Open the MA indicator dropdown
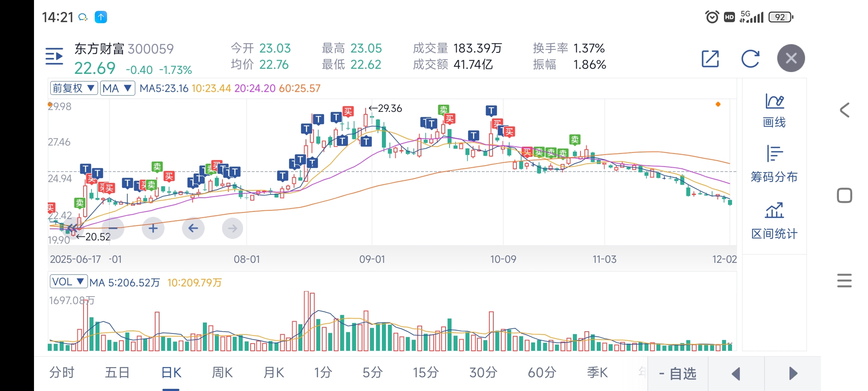Image resolution: width=868 pixels, height=391 pixels. (117, 88)
